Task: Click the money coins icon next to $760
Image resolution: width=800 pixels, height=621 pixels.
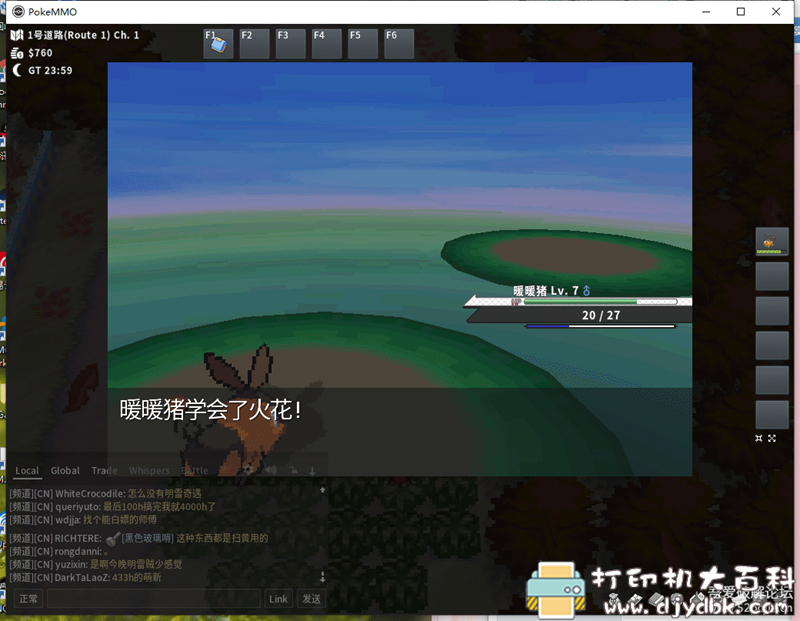Action: click(x=17, y=53)
